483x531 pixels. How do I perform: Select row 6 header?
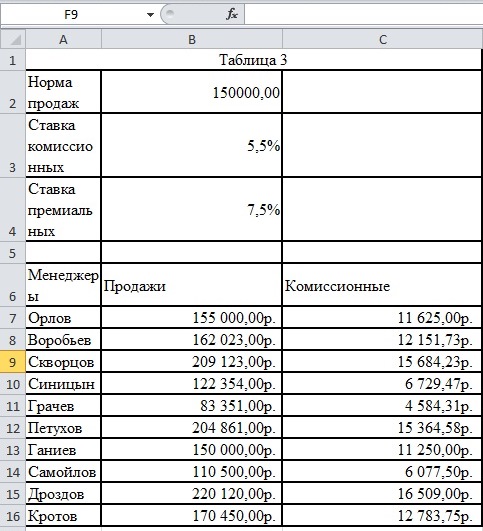click(13, 285)
